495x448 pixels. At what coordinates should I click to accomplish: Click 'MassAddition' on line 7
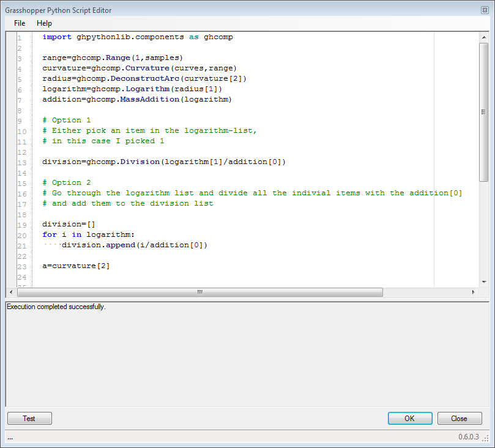[150, 99]
